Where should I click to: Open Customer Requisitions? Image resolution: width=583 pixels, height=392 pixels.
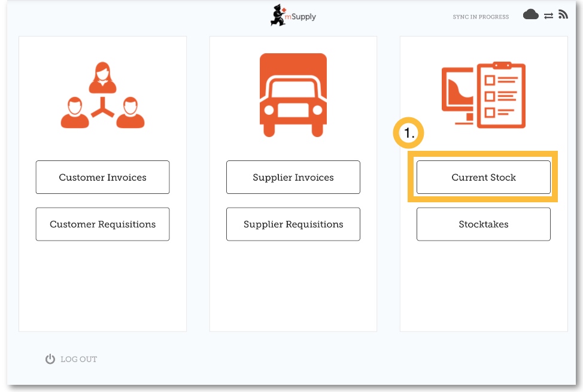point(102,224)
